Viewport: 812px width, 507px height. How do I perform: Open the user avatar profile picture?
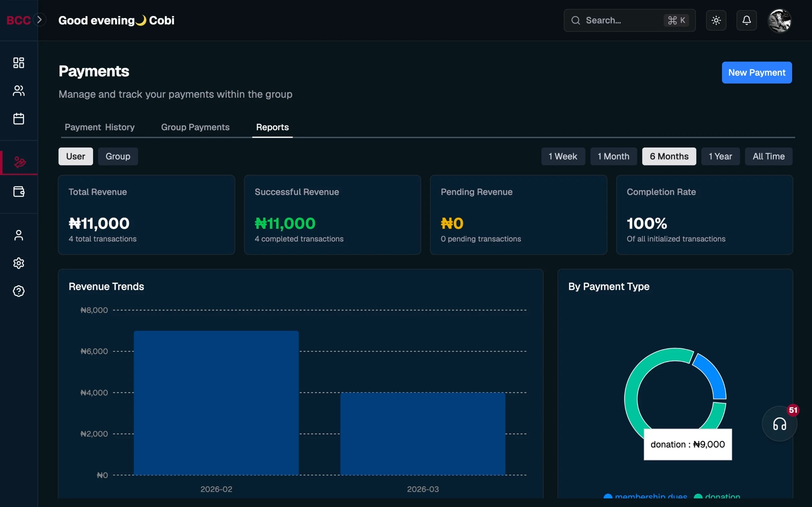(780, 21)
